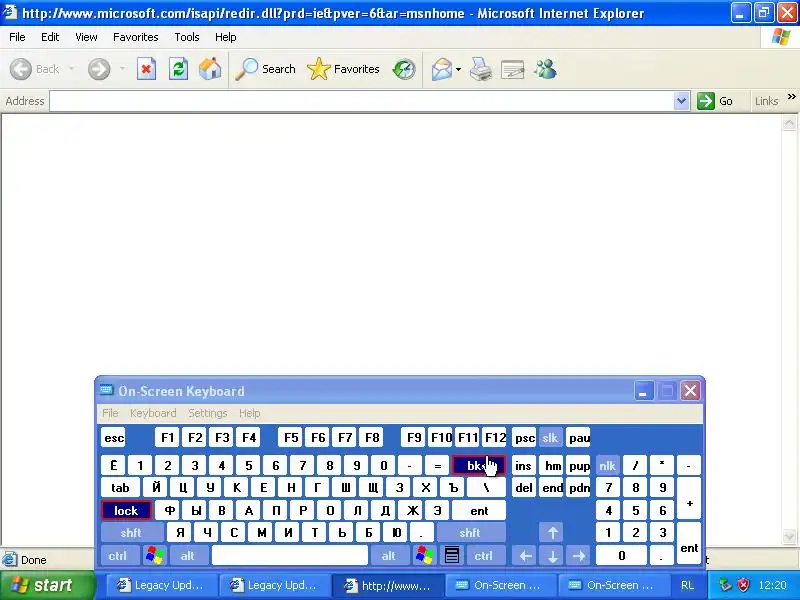Open the View menu
800x600 pixels.
[x=86, y=37]
